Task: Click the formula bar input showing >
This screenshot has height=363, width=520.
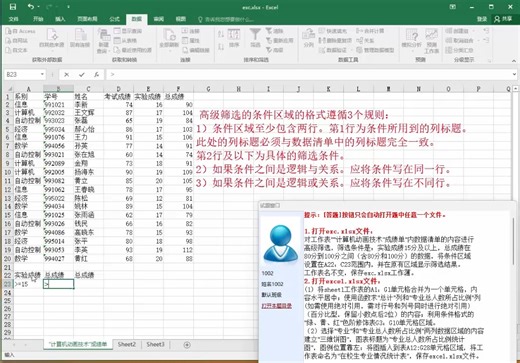Action: (308, 74)
